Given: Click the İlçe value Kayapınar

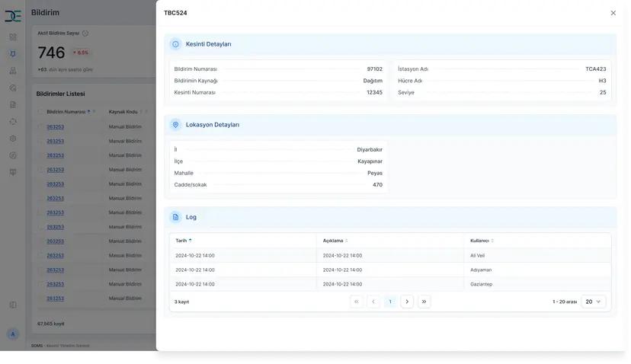Looking at the screenshot, I should coord(370,161).
